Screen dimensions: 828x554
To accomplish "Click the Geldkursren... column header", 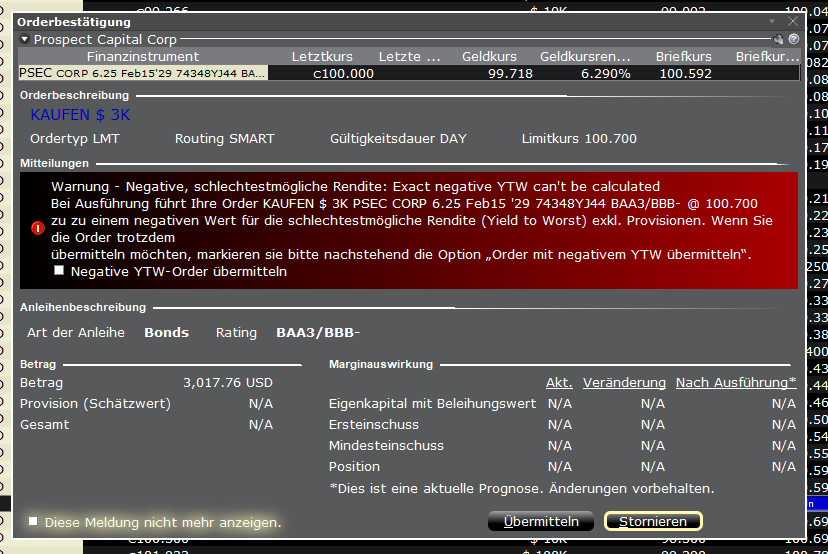I will click(585, 57).
